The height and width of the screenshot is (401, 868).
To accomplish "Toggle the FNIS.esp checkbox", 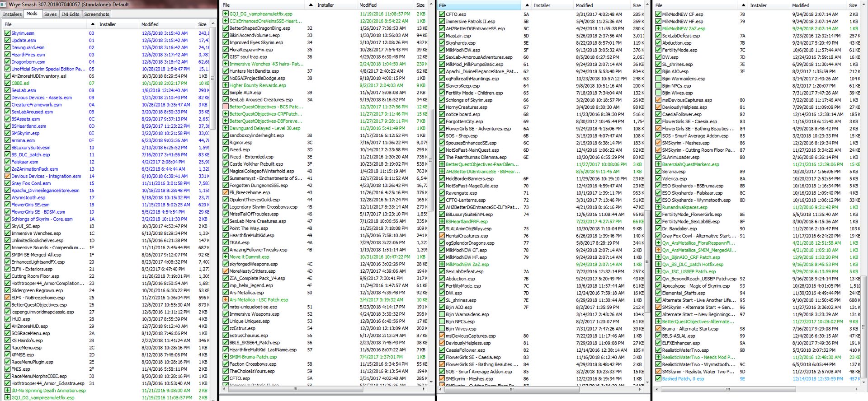I will (x=8, y=369).
